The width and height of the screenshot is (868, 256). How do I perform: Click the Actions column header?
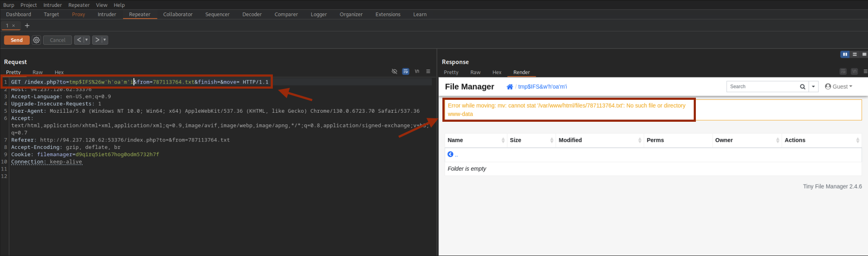click(822, 140)
